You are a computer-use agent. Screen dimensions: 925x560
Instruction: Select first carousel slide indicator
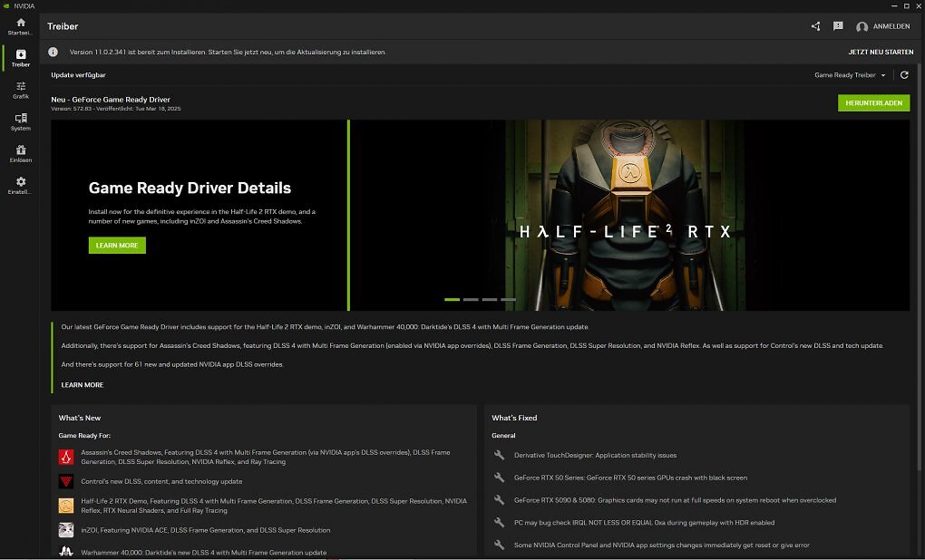(x=452, y=299)
